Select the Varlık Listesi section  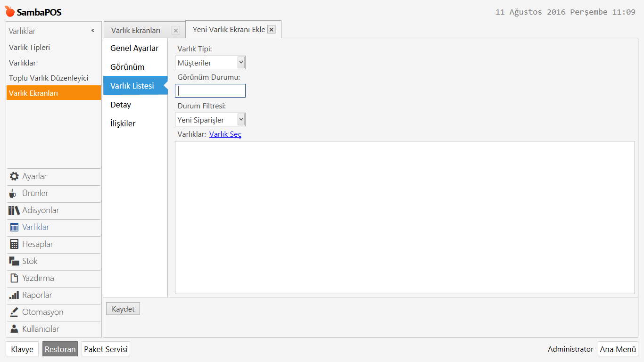[x=135, y=86]
